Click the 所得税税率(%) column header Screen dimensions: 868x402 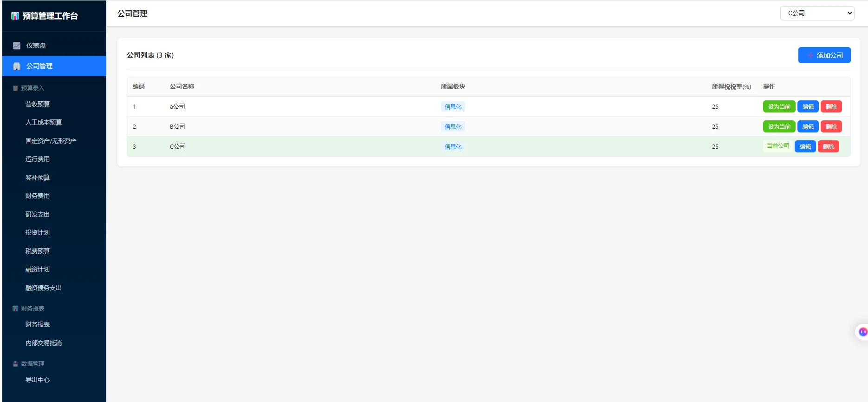pos(732,86)
